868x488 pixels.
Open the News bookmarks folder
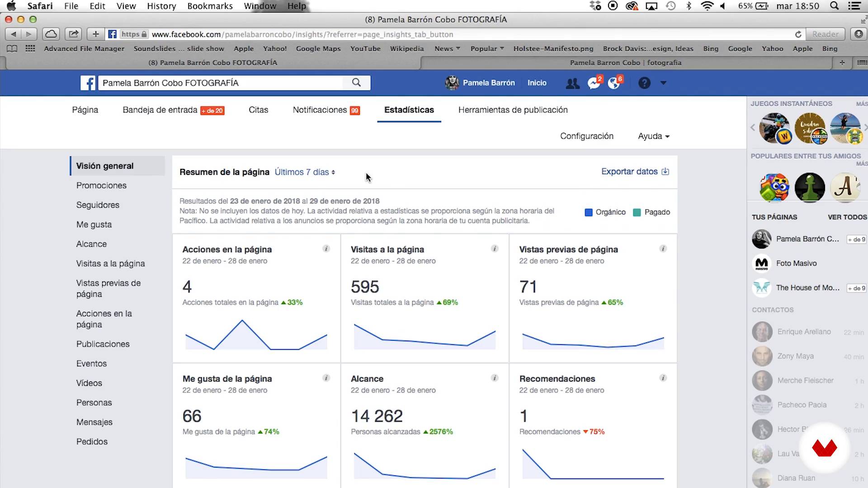[x=447, y=49]
